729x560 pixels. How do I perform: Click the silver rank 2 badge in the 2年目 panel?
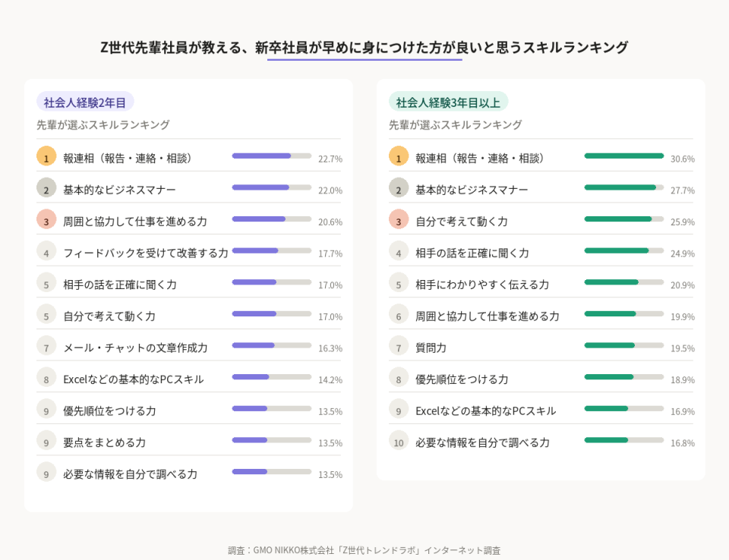tap(46, 188)
